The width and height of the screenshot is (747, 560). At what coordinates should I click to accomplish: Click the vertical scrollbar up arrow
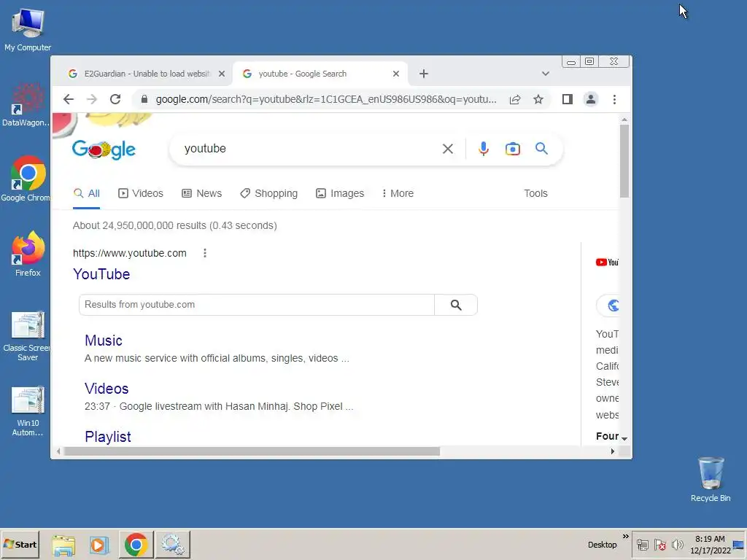[624, 120]
